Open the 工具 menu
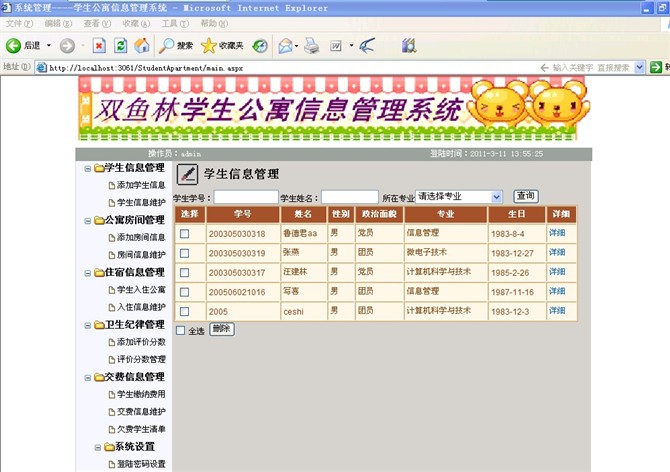 point(175,23)
